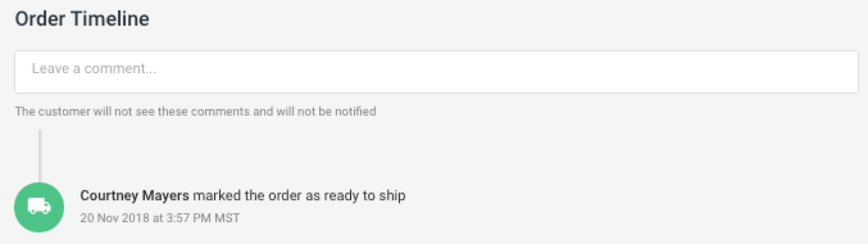
Task: Click the will not be notified text
Action: tap(326, 112)
